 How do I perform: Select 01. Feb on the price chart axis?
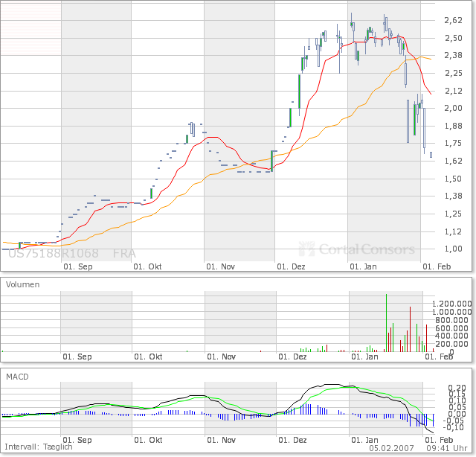pos(437,266)
